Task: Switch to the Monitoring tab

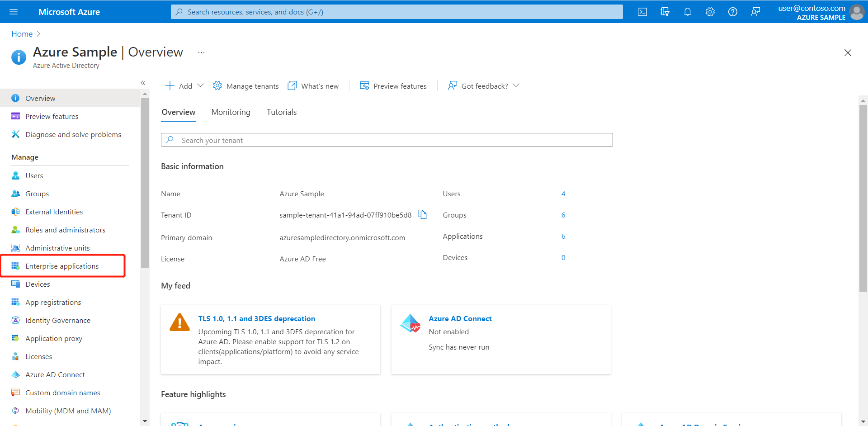Action: (231, 112)
